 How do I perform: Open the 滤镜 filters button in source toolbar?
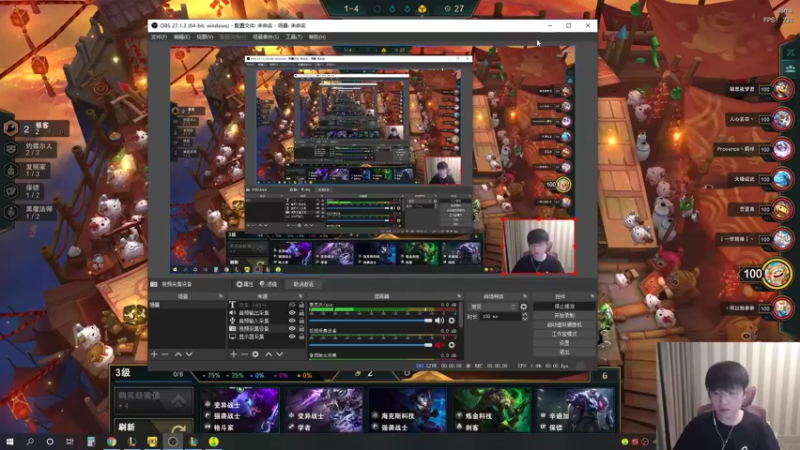268,284
